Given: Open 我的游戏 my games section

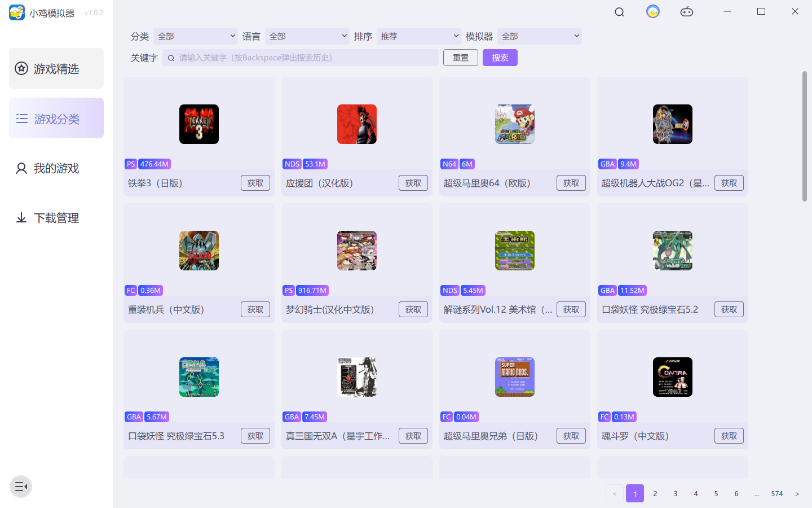Looking at the screenshot, I should pyautogui.click(x=56, y=168).
